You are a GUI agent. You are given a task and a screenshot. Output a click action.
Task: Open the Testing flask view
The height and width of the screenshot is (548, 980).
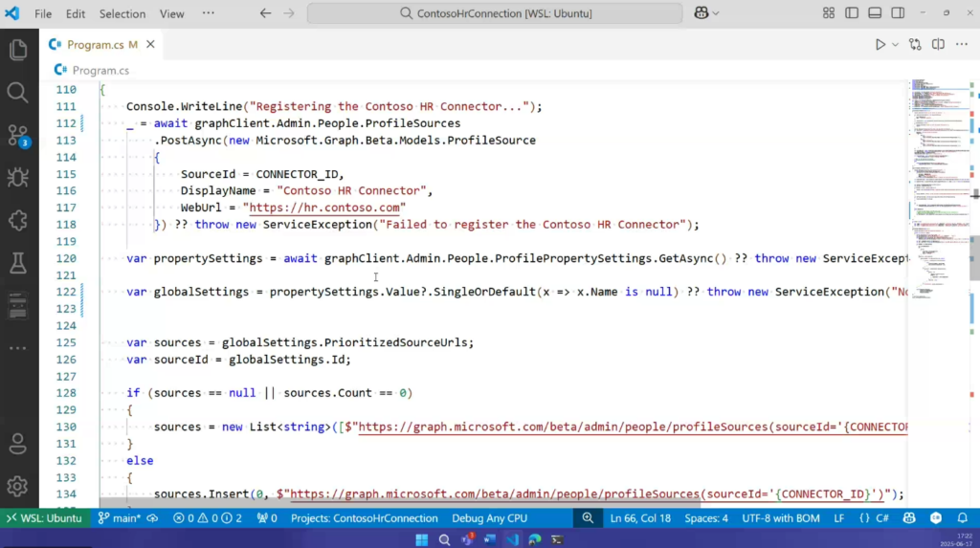click(18, 263)
